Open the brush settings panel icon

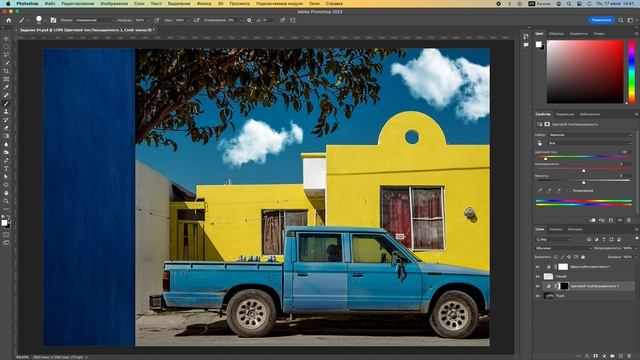tap(53, 20)
